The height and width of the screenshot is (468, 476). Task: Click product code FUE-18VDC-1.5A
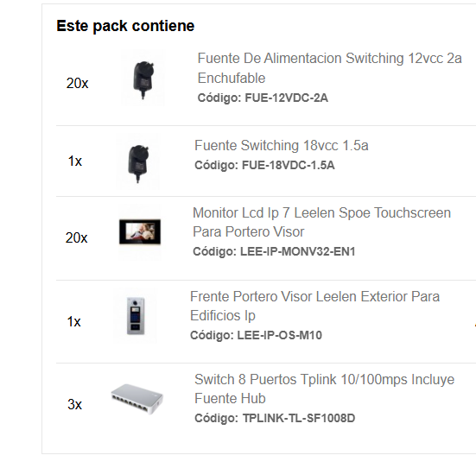pyautogui.click(x=288, y=166)
